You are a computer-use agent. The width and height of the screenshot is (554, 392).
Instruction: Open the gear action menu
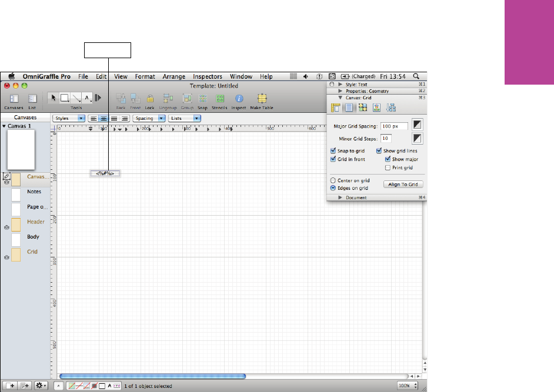tap(41, 386)
